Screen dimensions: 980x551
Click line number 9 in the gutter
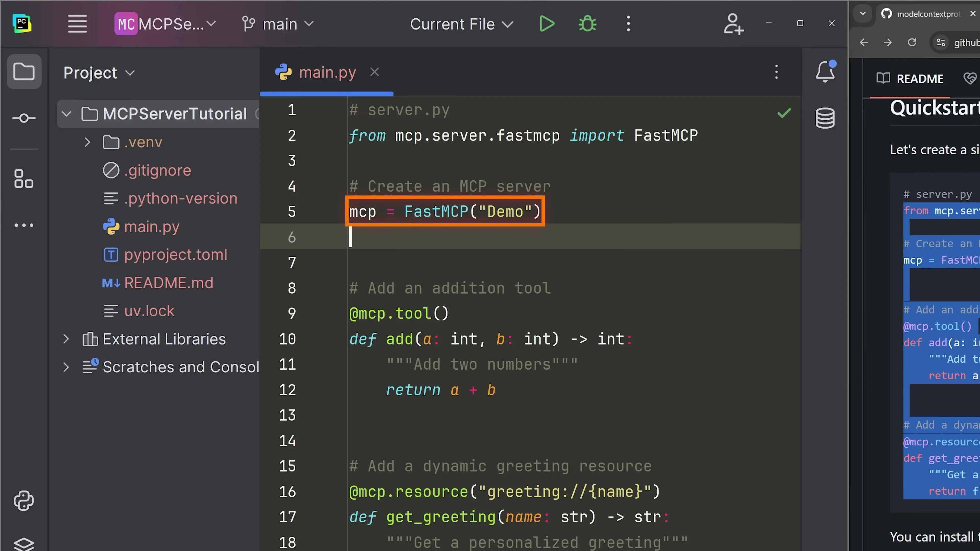pos(292,313)
